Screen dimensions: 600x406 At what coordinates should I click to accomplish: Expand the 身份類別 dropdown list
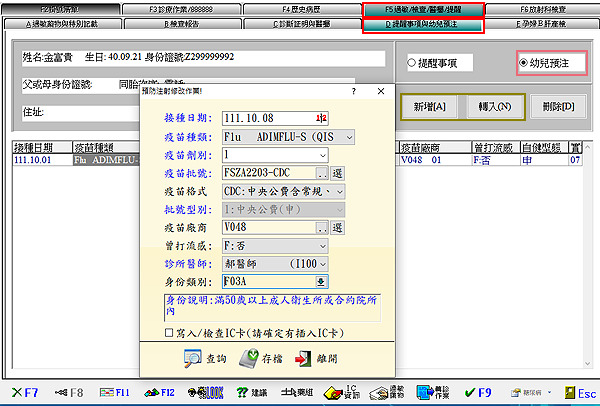(x=322, y=281)
